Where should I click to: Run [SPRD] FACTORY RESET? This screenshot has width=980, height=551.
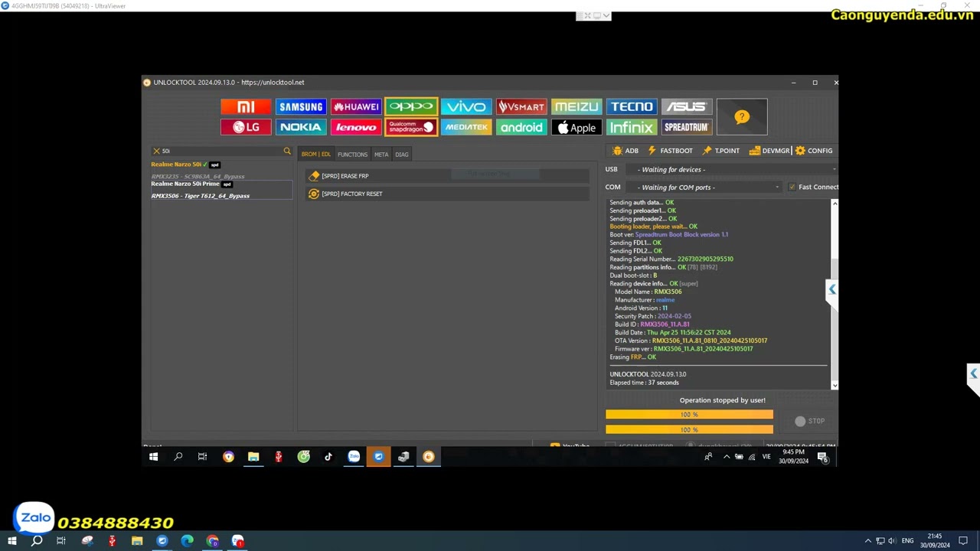(x=446, y=194)
